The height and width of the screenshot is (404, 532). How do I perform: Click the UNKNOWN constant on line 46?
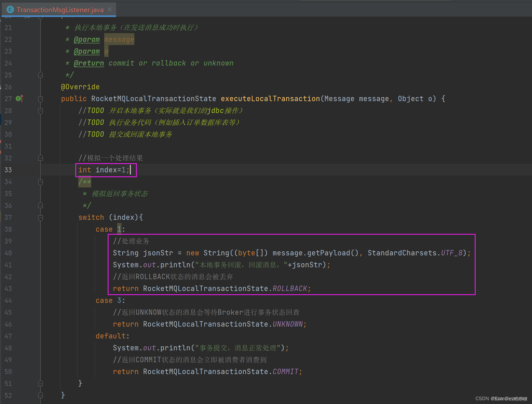click(287, 324)
